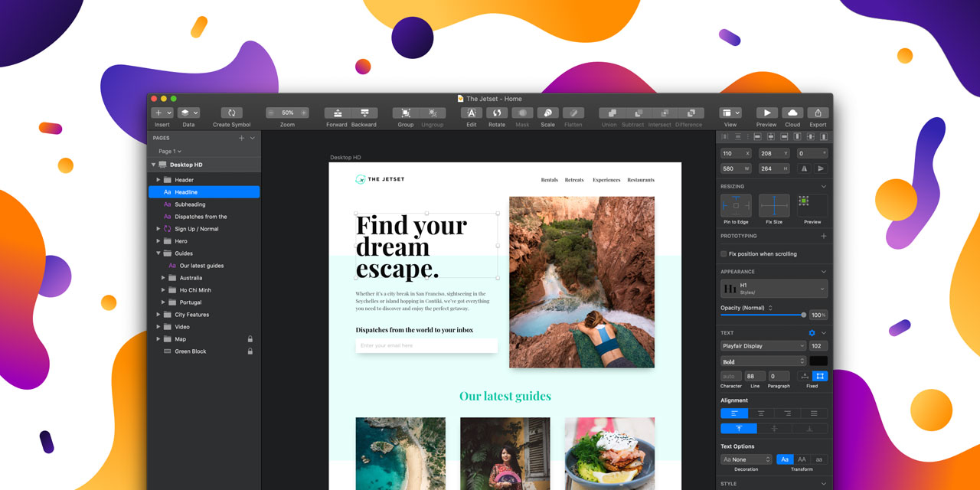Screen dimensions: 980x490
Task: Launch Preview from the toolbar
Action: click(x=766, y=113)
